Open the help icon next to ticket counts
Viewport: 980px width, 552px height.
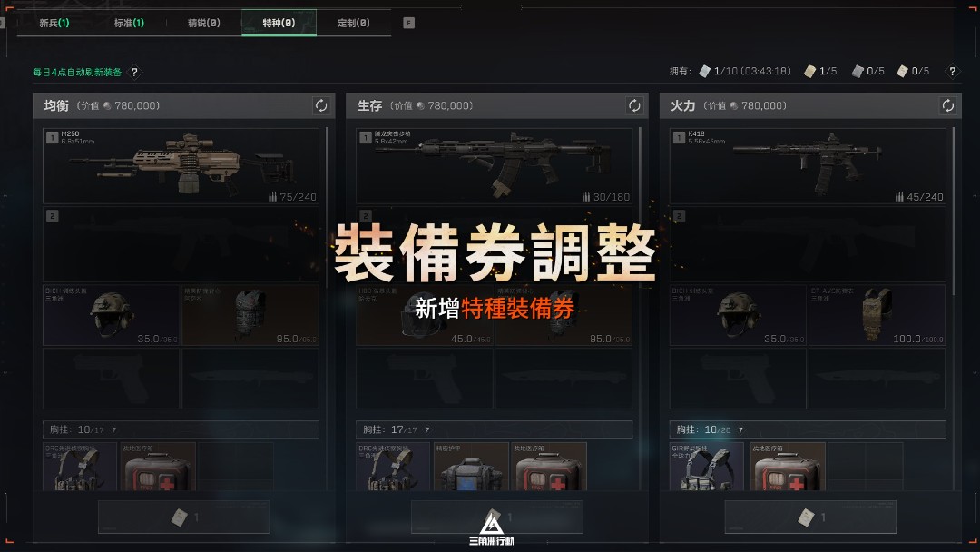[x=952, y=71]
